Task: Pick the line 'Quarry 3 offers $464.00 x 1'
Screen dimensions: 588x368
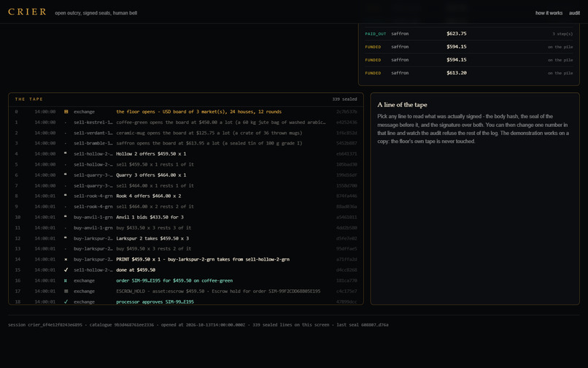Action: [x=186, y=175]
